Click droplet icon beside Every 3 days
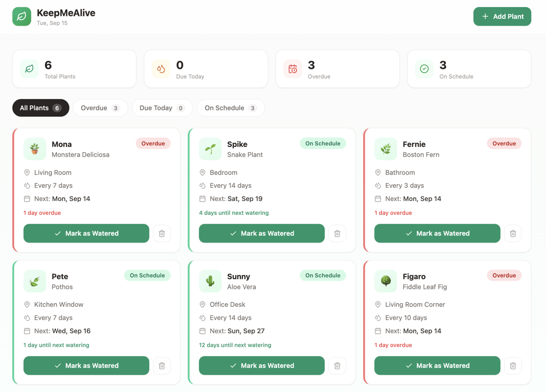 (378, 186)
